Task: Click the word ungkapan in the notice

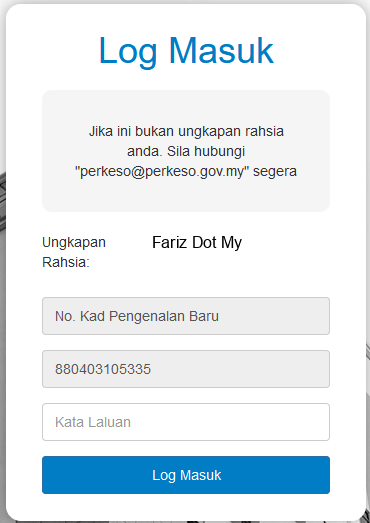Action: [x=210, y=132]
